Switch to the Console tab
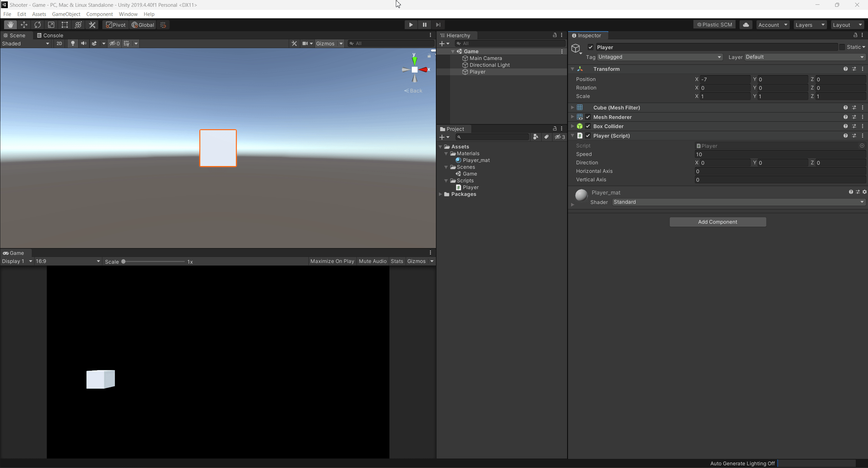 (x=50, y=35)
